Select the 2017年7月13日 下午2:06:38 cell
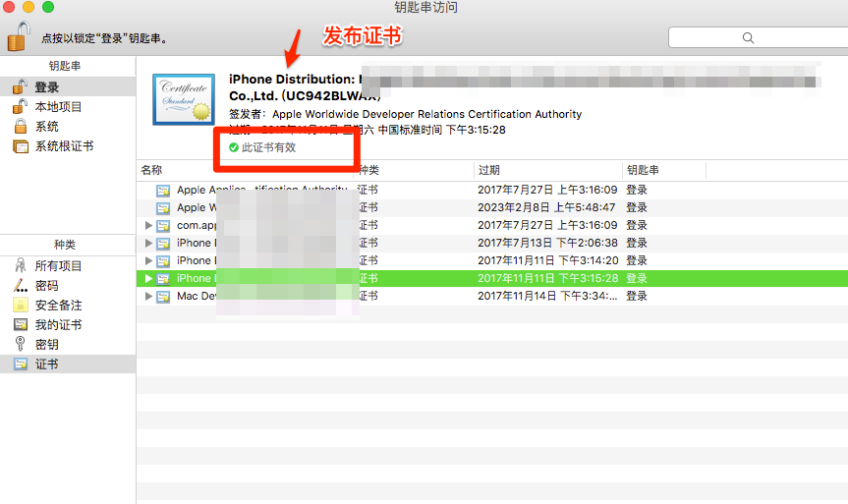The image size is (848, 504). 547,243
